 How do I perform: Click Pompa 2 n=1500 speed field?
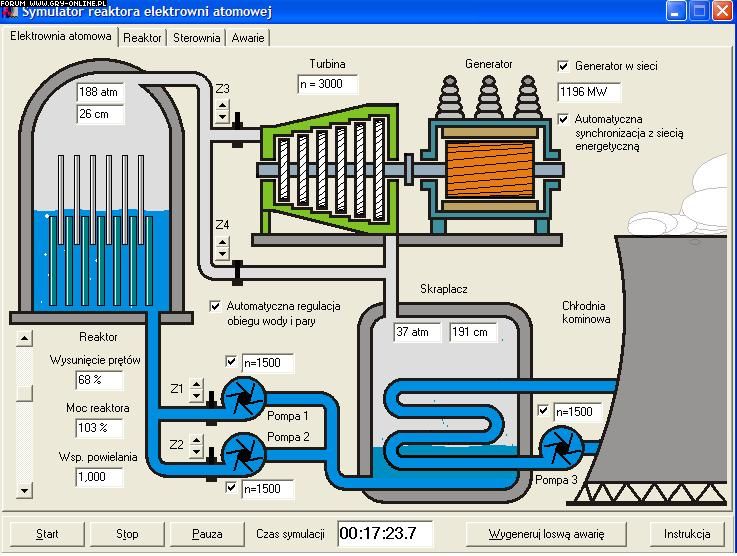[267, 489]
